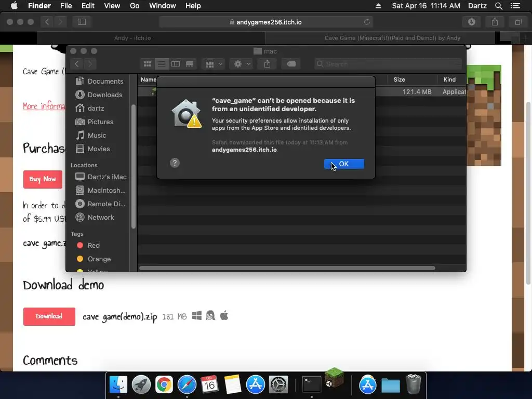
Task: Open Notification Center in the menu bar
Action: 515,6
